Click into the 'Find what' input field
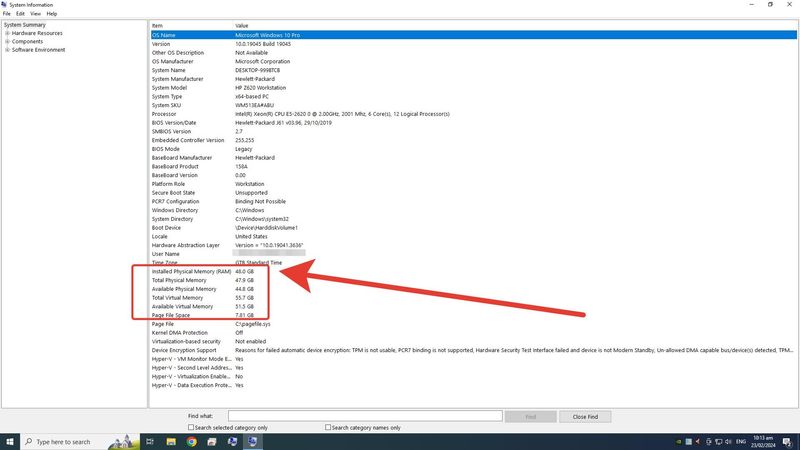This screenshot has height=450, width=800. click(x=365, y=416)
